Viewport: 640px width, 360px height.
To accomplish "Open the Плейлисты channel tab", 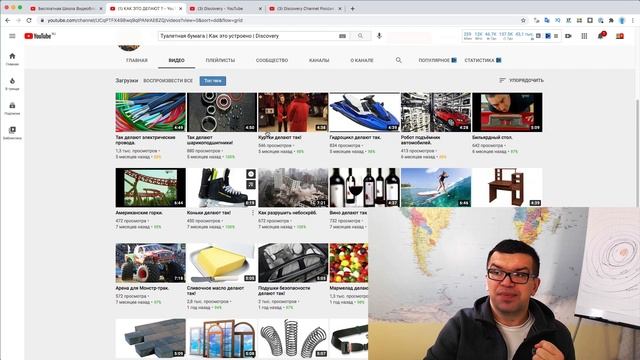I will click(220, 60).
